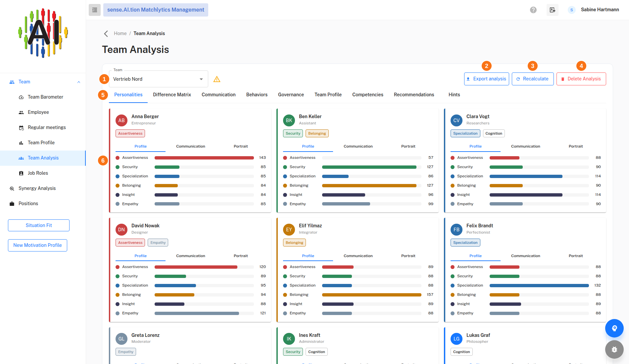Open Portrait tab on Clara Vogt card

pyautogui.click(x=576, y=146)
